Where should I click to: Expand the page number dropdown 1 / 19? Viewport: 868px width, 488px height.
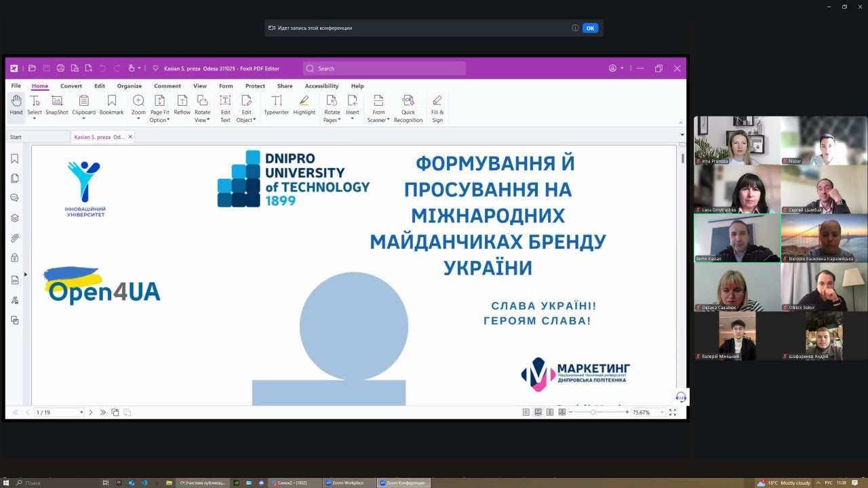pyautogui.click(x=81, y=412)
